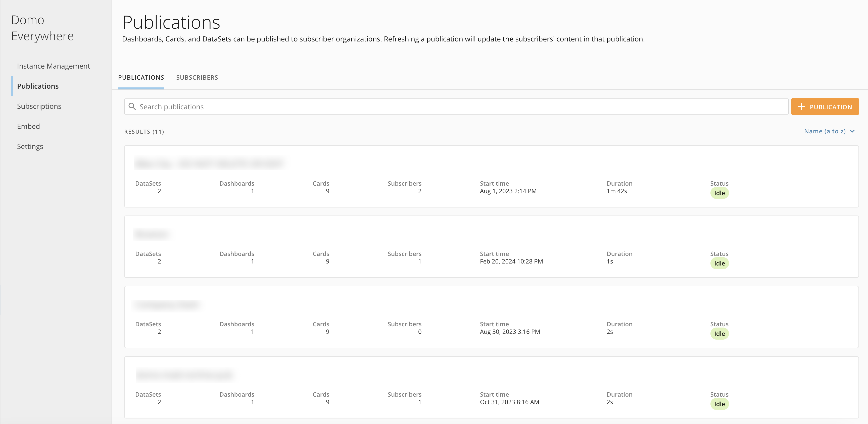Click the search magnifier icon
The height and width of the screenshot is (424, 868).
tap(132, 107)
